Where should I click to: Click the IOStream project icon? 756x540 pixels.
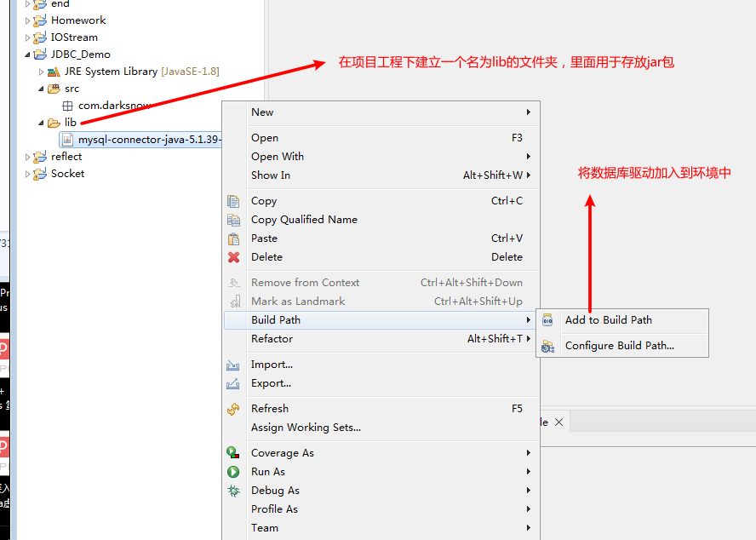40,37
